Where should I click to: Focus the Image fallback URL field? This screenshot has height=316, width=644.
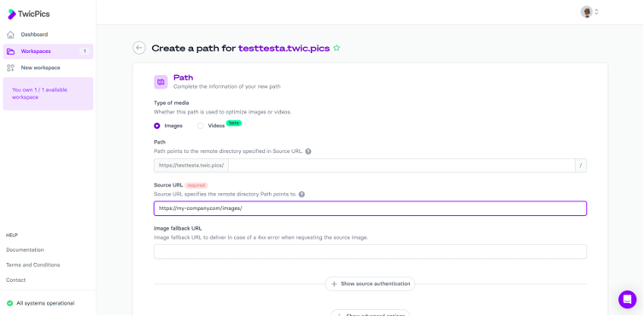pyautogui.click(x=370, y=252)
